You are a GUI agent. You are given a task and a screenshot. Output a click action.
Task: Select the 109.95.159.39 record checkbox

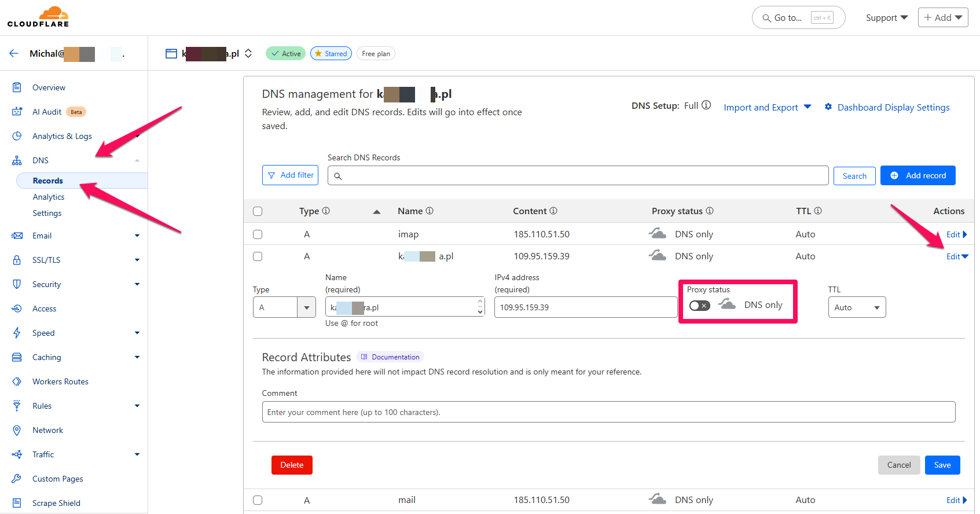(x=258, y=256)
